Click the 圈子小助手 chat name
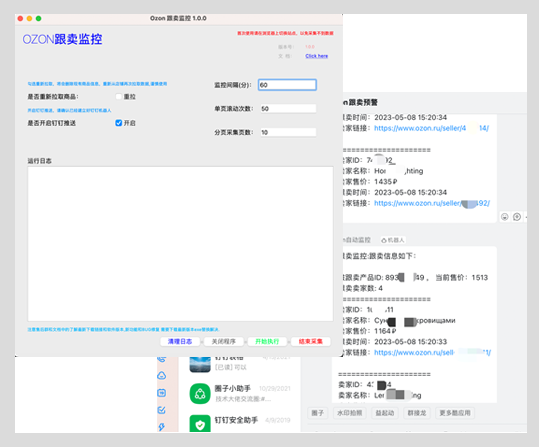This screenshot has width=539, height=447. point(233,388)
